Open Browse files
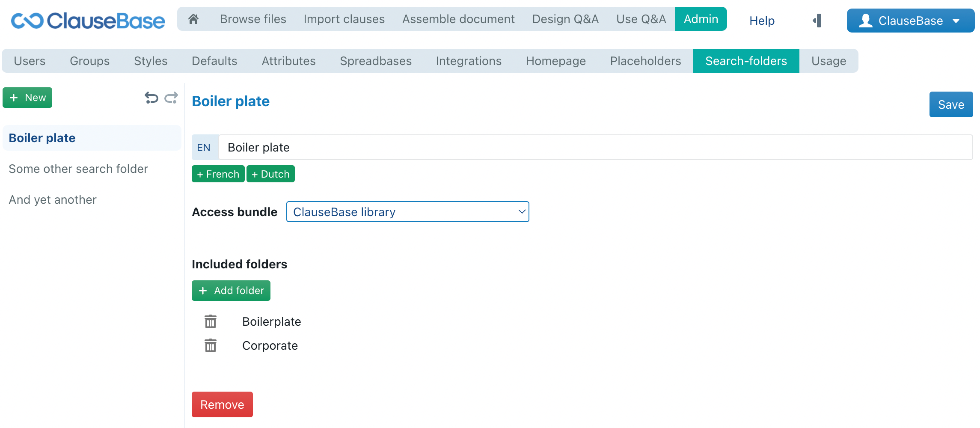980x428 pixels. [x=253, y=19]
